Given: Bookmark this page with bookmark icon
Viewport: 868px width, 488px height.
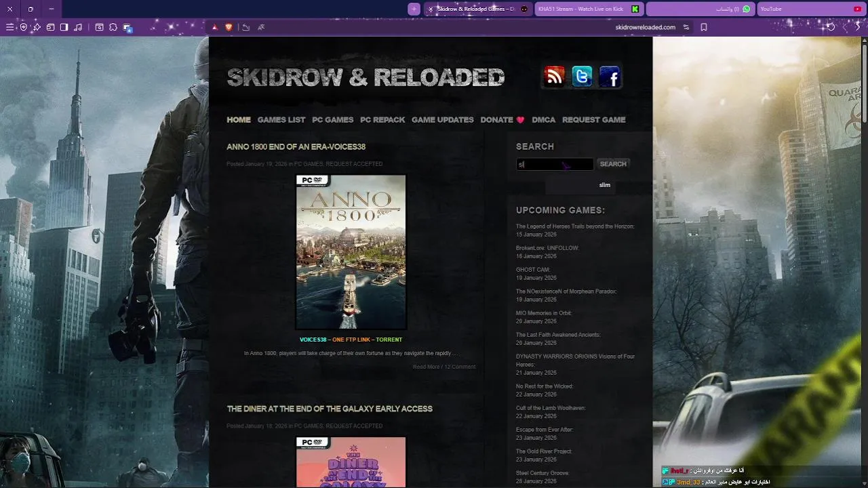Looking at the screenshot, I should click(x=704, y=27).
